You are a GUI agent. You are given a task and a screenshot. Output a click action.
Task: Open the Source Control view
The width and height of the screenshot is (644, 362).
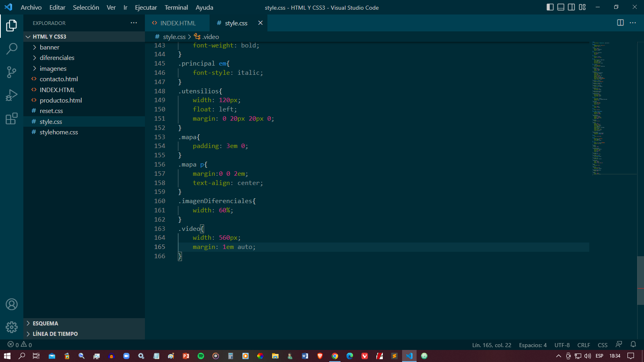click(12, 72)
